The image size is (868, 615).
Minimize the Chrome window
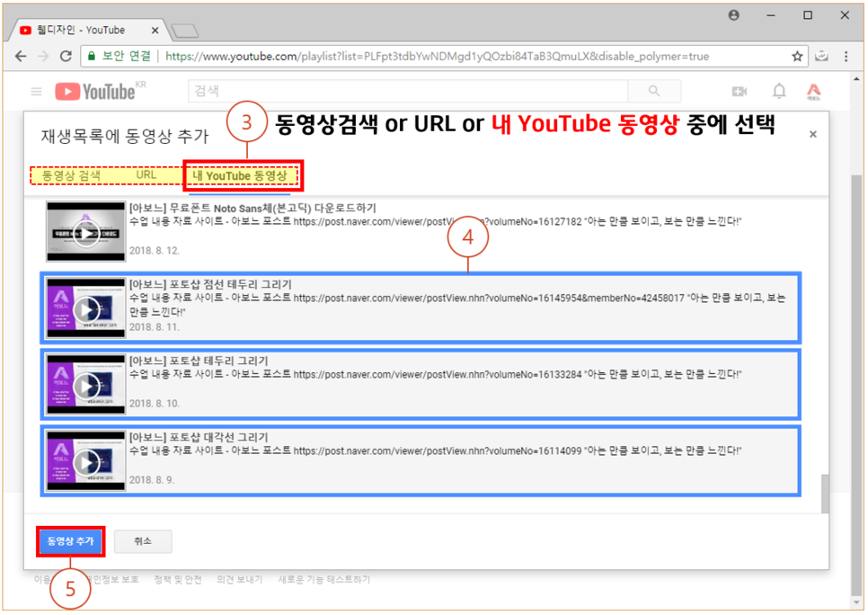(771, 15)
